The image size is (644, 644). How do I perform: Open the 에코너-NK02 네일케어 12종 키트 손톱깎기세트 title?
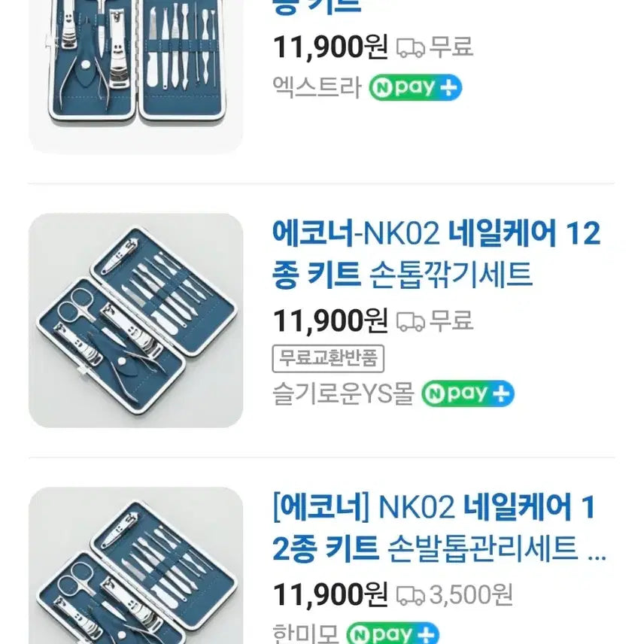[x=436, y=254]
